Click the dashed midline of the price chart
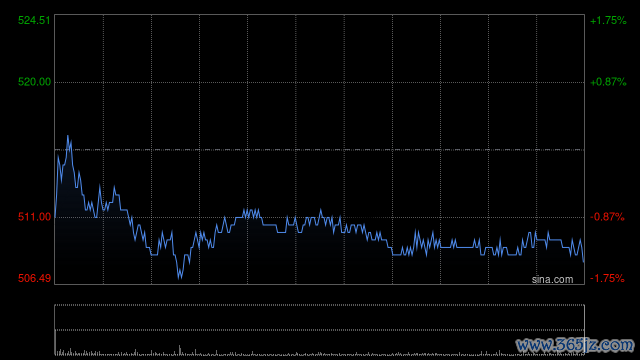The width and height of the screenshot is (640, 360). tap(320, 150)
